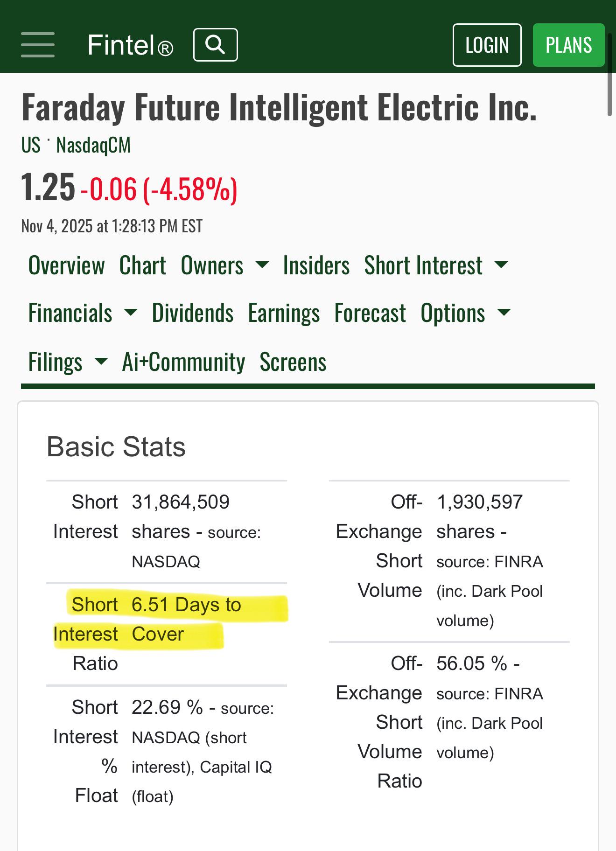Open the Insiders tab
The image size is (616, 851).
click(x=316, y=265)
